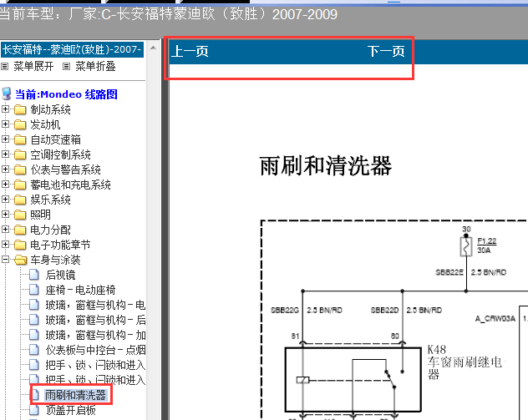Click the 照明 folder icon
528x420 pixels.
point(20,215)
